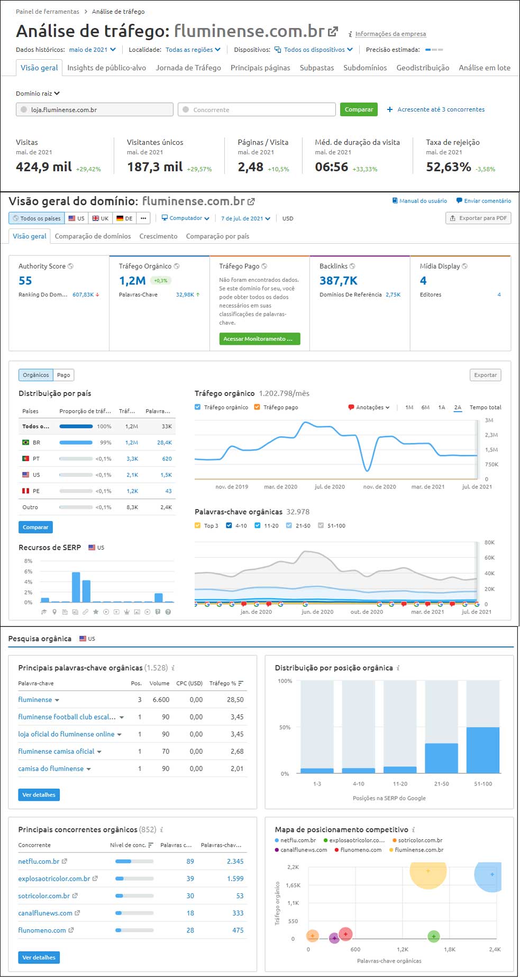The width and height of the screenshot is (520, 980).
Task: Open external link icon beside netflu.com.br
Action: click(x=65, y=862)
